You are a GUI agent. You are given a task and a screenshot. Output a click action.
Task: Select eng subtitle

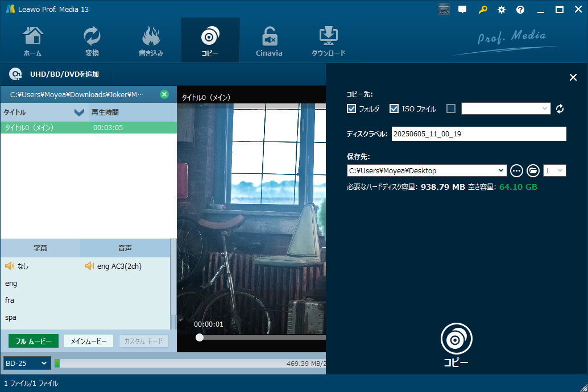(x=11, y=283)
